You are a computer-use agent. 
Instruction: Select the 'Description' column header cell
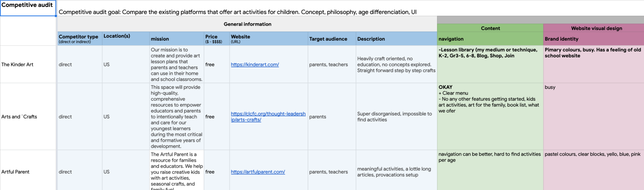[396, 39]
